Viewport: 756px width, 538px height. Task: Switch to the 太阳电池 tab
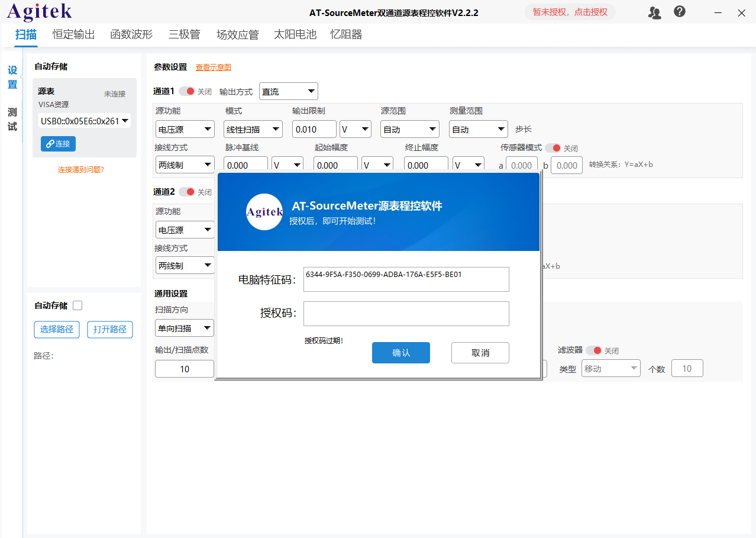[x=295, y=35]
